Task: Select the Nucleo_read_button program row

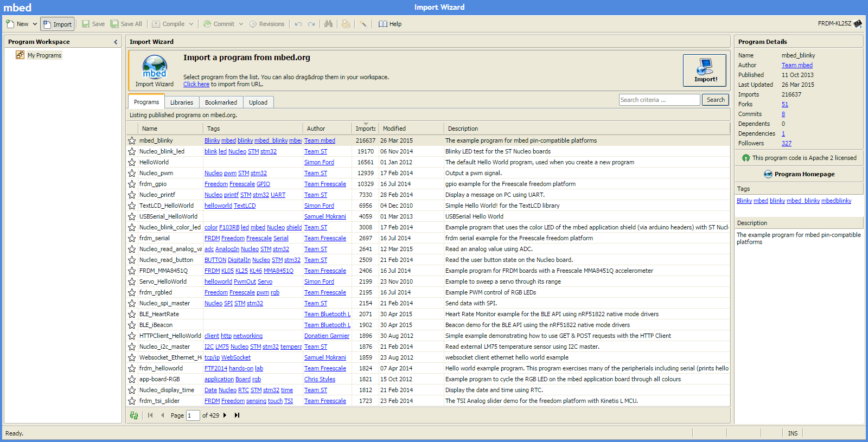Action: [x=429, y=260]
